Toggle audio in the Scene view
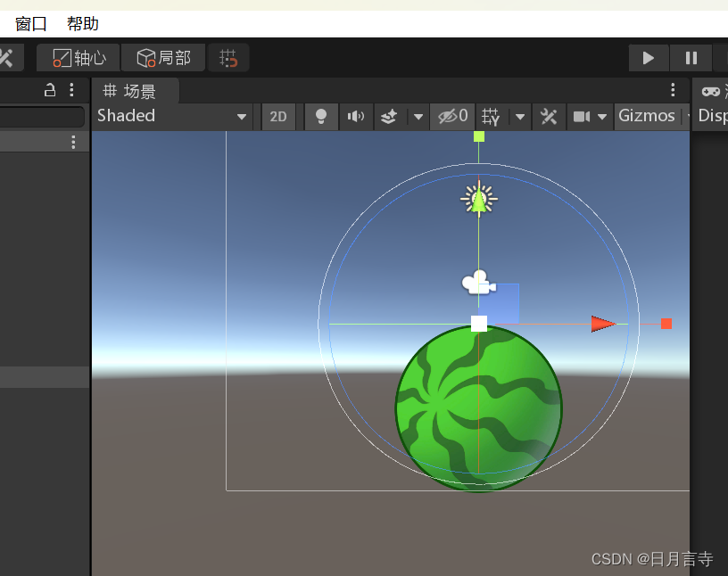This screenshot has width=728, height=576. click(356, 116)
